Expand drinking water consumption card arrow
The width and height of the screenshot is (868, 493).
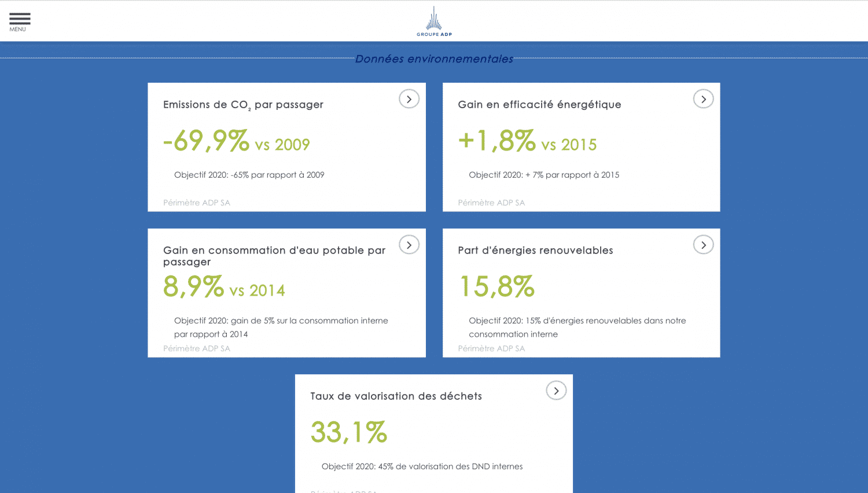(x=409, y=245)
